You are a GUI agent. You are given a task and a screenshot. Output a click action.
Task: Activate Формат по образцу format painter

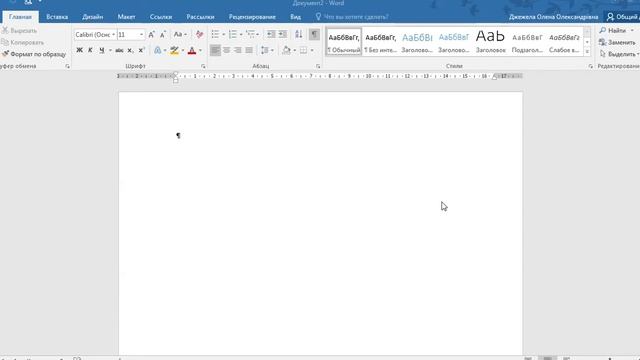point(34,54)
